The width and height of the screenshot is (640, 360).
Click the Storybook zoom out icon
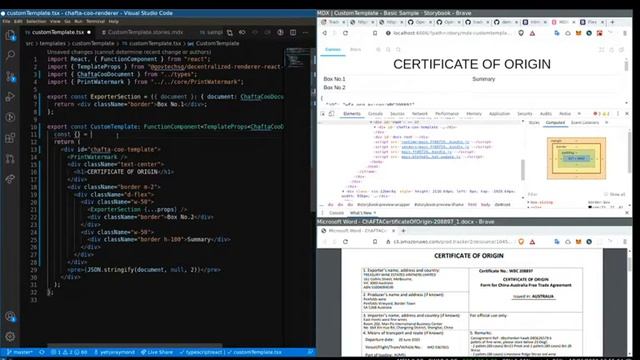click(x=388, y=49)
